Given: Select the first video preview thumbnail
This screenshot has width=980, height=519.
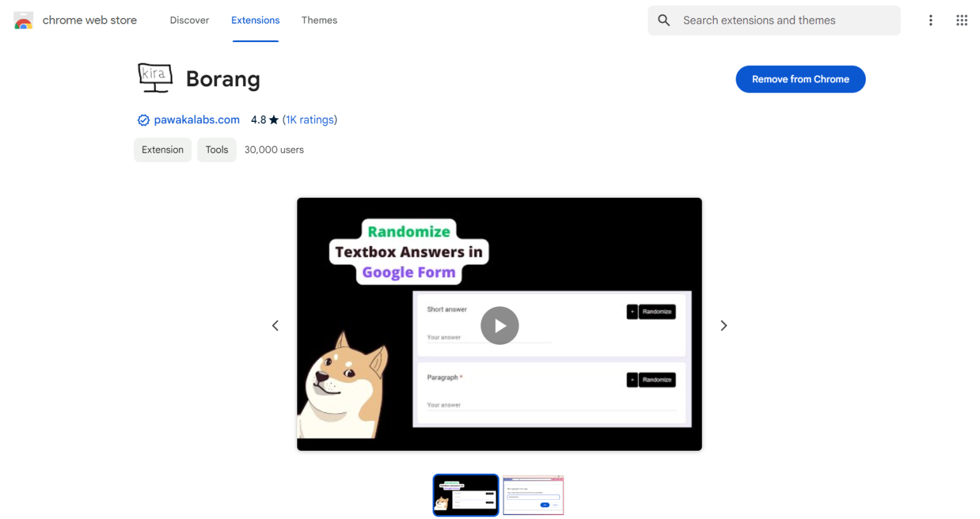Looking at the screenshot, I should coord(466,495).
